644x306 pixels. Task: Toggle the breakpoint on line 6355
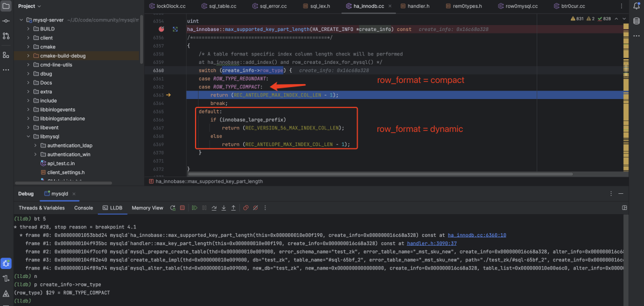click(161, 29)
